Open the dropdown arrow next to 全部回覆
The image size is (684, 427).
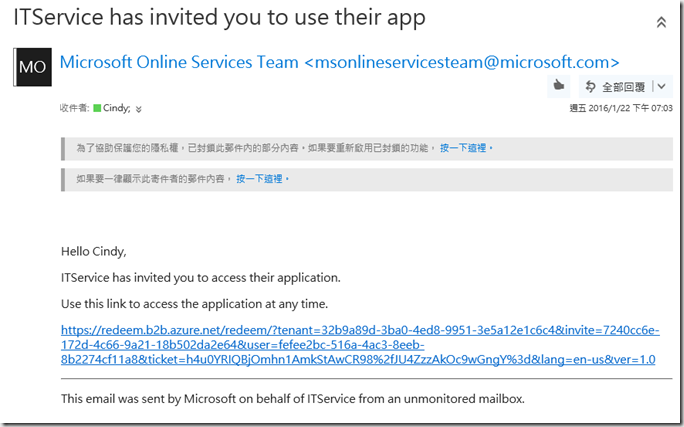pyautogui.click(x=661, y=86)
